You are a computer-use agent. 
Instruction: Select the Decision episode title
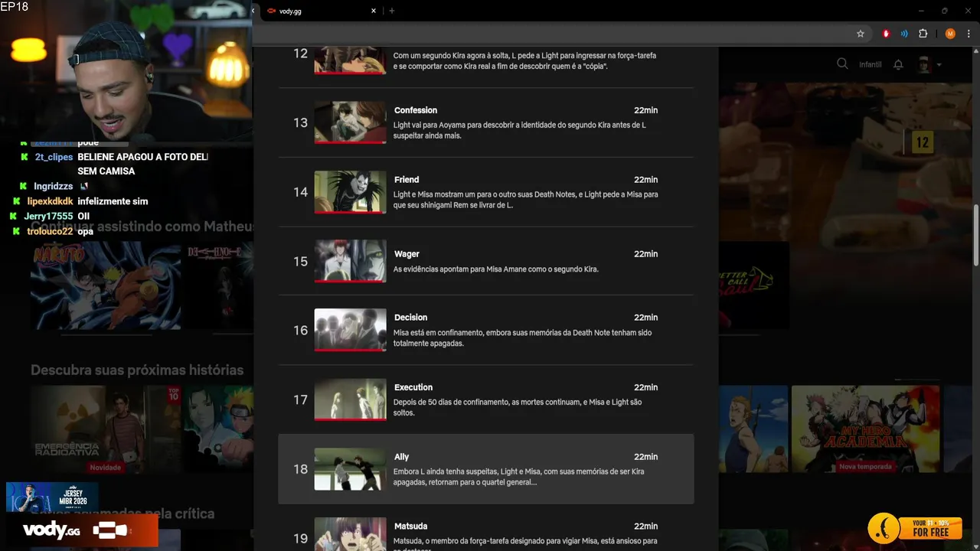pyautogui.click(x=410, y=318)
